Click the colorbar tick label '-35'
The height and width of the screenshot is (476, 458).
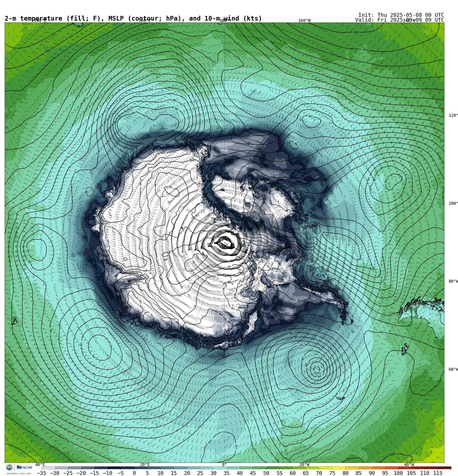(x=42, y=473)
